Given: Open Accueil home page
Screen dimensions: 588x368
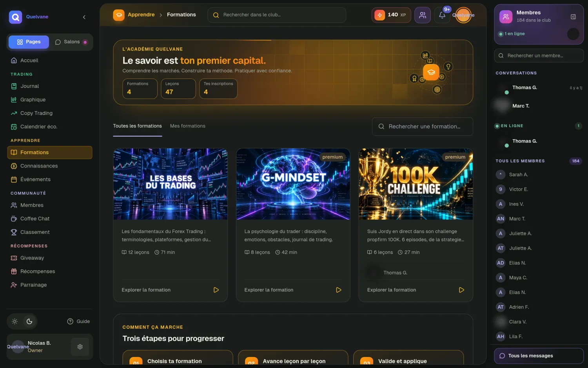Looking at the screenshot, I should 50,60.
